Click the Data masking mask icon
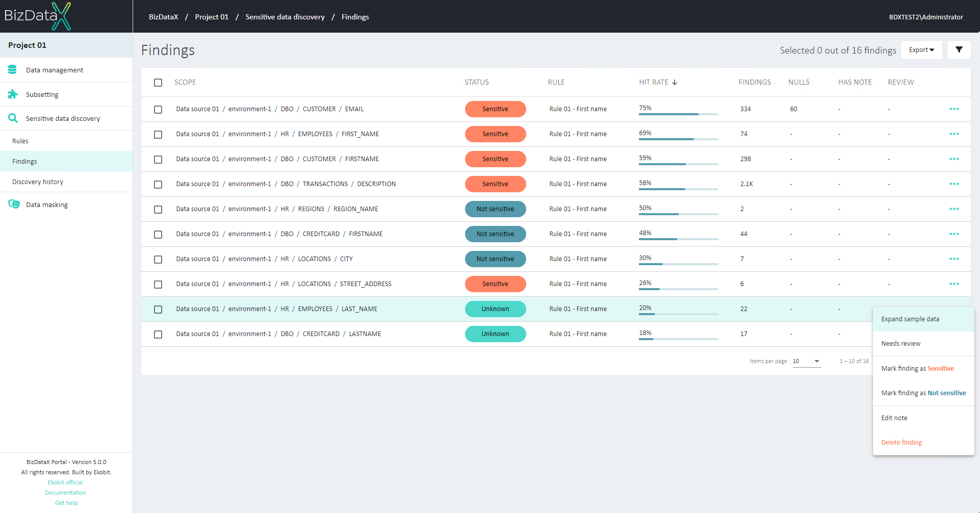Image resolution: width=980 pixels, height=513 pixels. (x=14, y=204)
